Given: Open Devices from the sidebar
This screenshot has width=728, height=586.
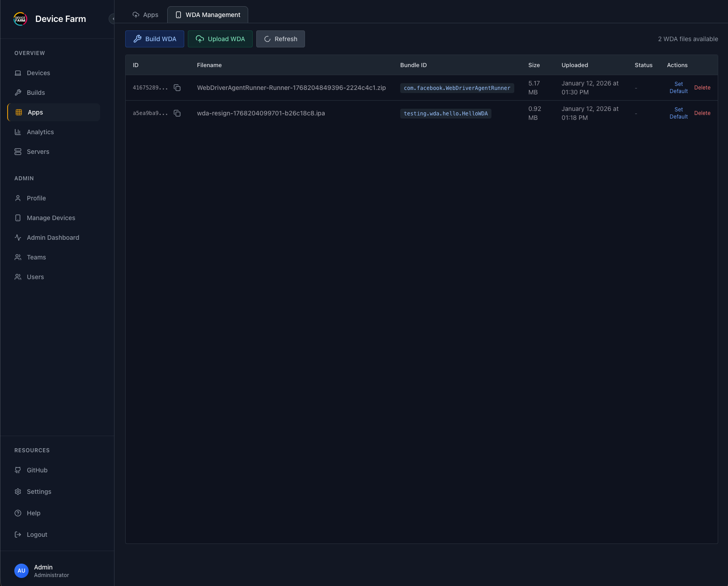Looking at the screenshot, I should point(54,73).
